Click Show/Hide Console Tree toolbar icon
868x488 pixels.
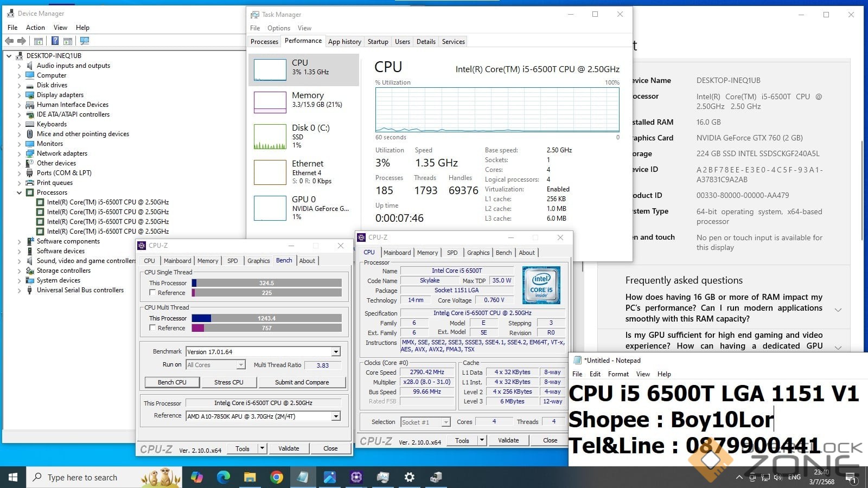39,41
